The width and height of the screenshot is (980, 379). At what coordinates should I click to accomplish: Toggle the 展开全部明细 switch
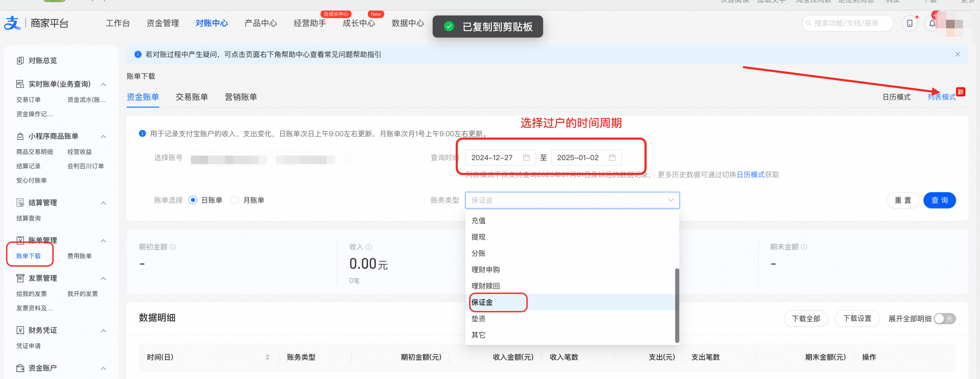click(x=944, y=319)
